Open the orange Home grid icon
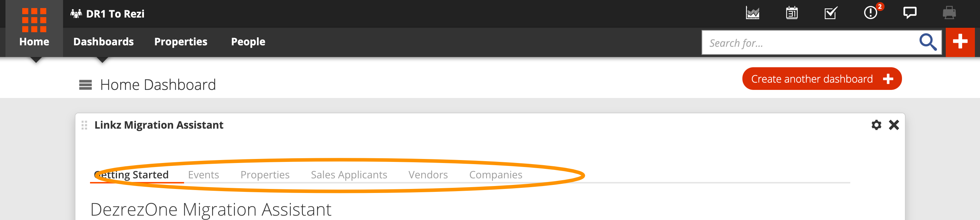Image resolution: width=980 pixels, height=220 pixels. coord(34,20)
